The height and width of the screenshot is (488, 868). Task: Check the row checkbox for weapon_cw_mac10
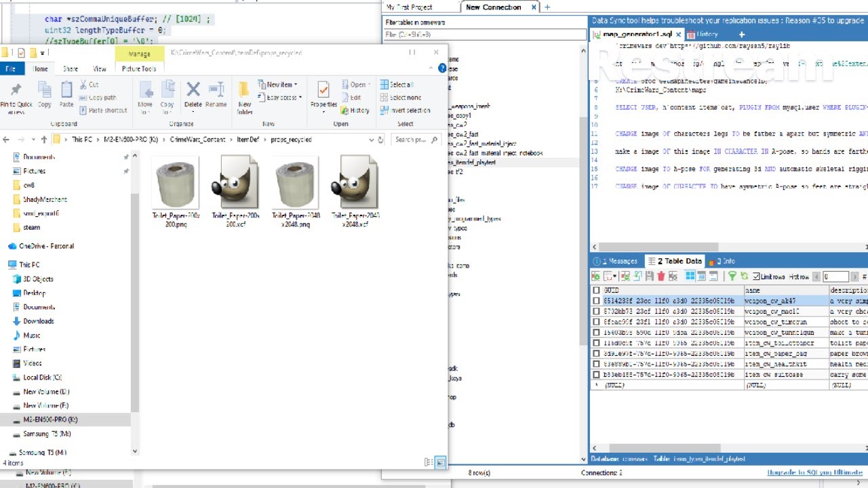point(596,312)
